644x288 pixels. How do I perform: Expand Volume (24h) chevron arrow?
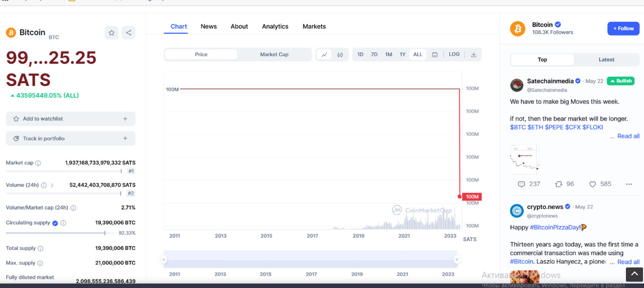click(x=52, y=185)
